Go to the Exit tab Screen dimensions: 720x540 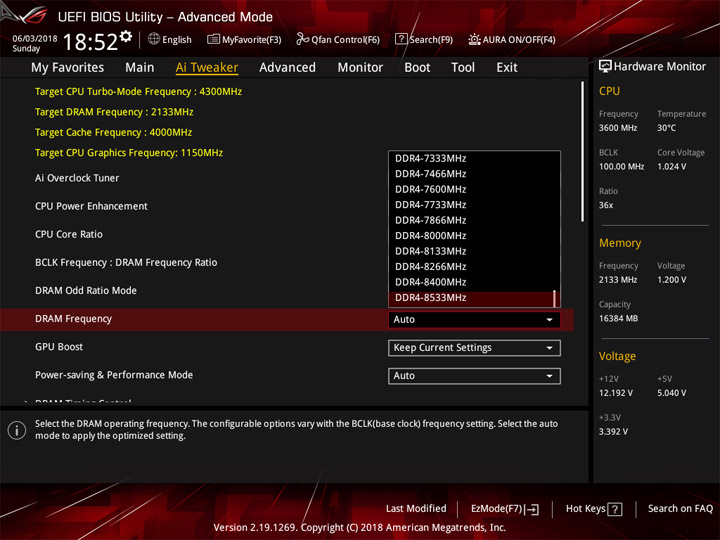(507, 68)
